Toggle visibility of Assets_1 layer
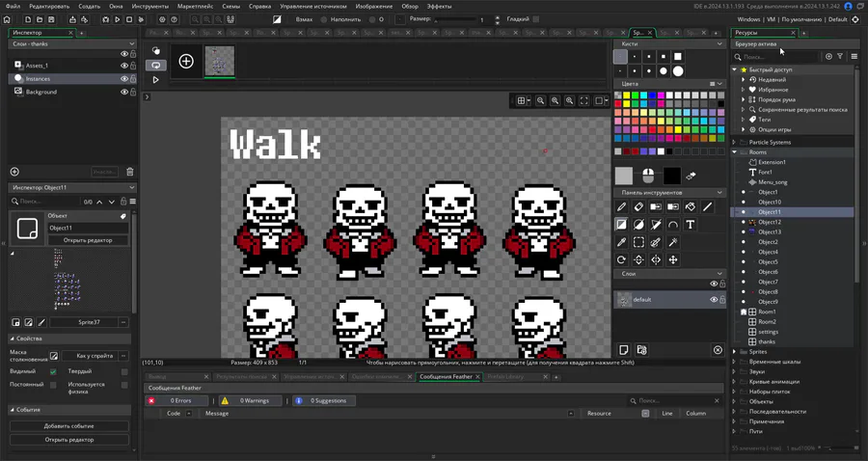 click(124, 66)
